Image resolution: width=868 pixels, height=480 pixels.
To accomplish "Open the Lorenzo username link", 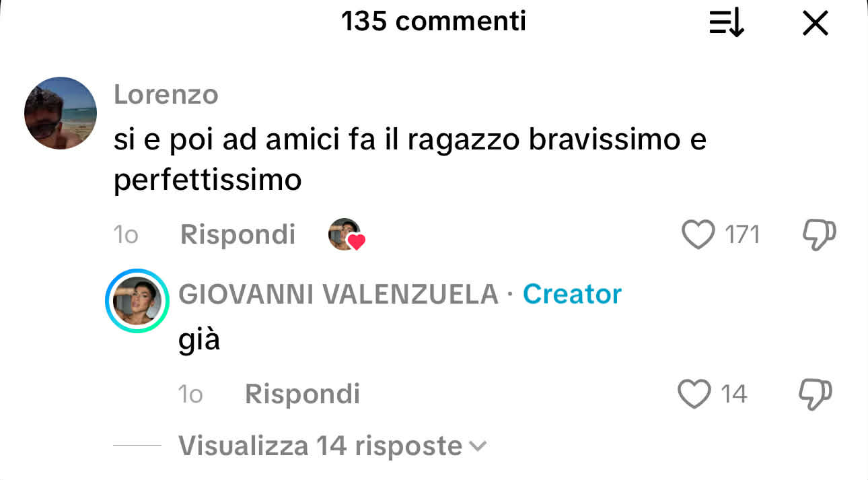I will (166, 95).
